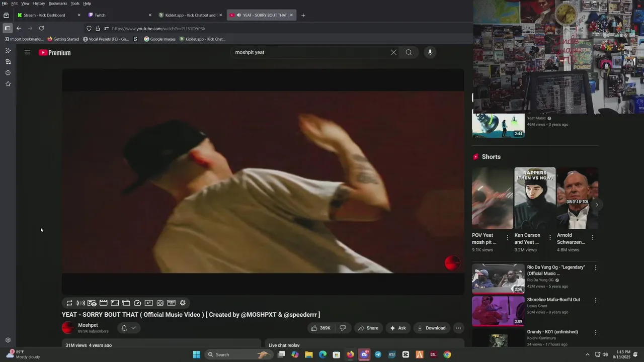The height and width of the screenshot is (362, 644).
Task: Click the speedometer playback speed icon
Action: pyautogui.click(x=137, y=303)
